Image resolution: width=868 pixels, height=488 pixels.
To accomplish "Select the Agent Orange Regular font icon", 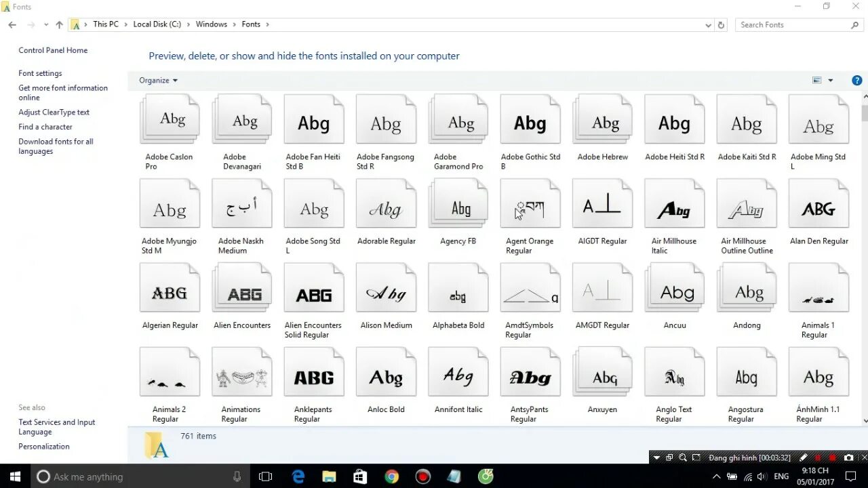I will (x=530, y=203).
